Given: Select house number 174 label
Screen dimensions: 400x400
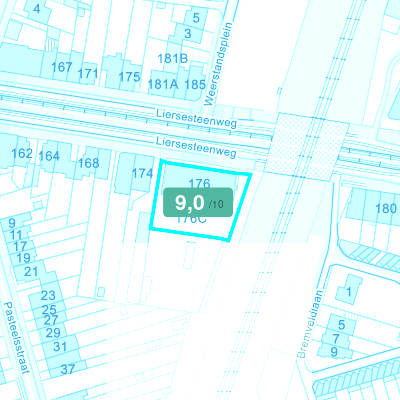Looking at the screenshot, I should (142, 173).
